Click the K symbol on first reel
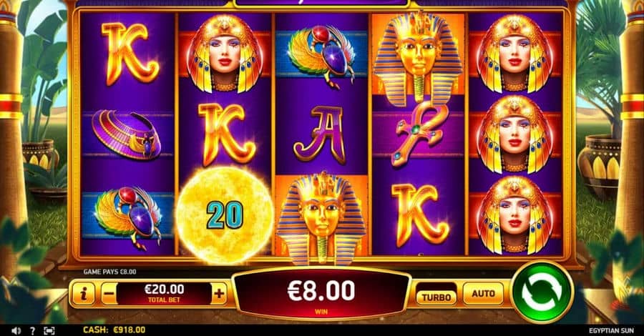Screen dimensions: 644x336 point(129,54)
